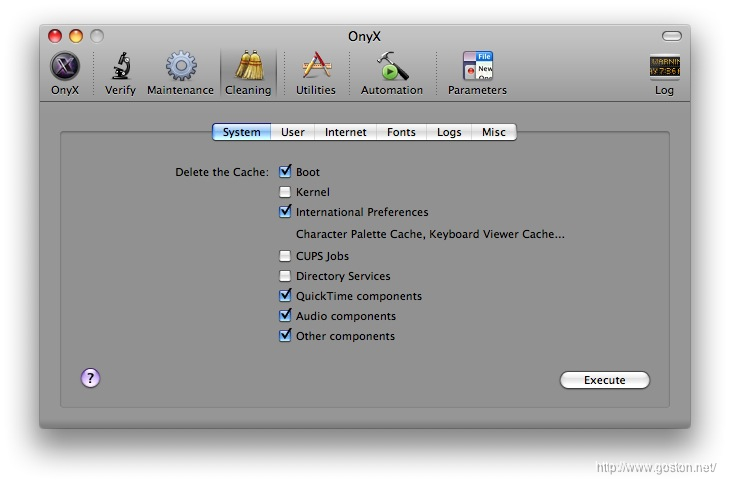Minimize the window with yellow button

[76, 36]
